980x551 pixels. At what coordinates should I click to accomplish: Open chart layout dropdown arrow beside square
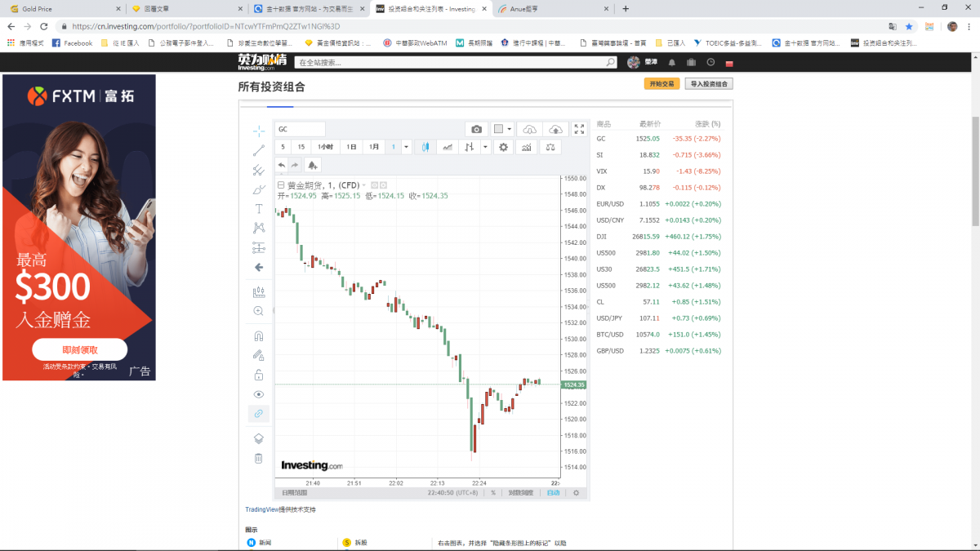point(510,129)
